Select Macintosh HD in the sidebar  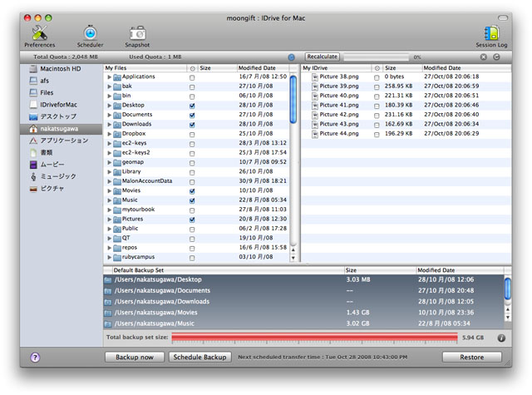pos(61,69)
